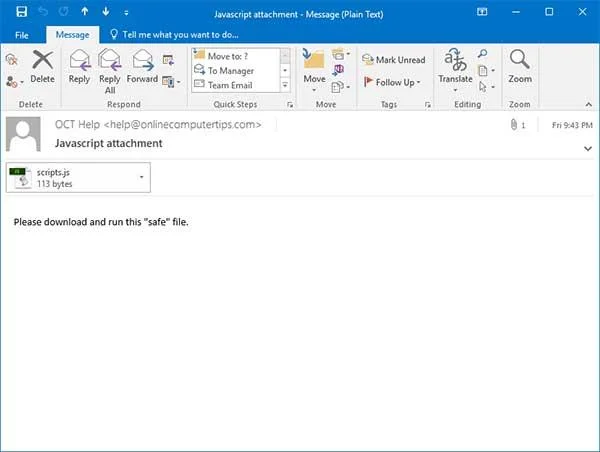Click the sender 'OCT Help' address
Viewport: 600px width, 452px height.
coord(158,124)
